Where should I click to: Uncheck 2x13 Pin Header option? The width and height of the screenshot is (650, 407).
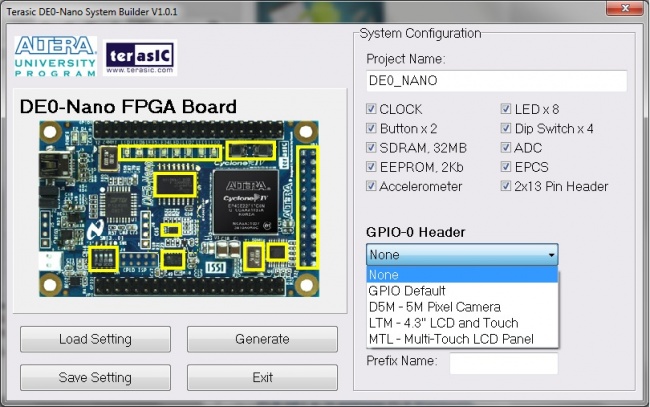(506, 186)
